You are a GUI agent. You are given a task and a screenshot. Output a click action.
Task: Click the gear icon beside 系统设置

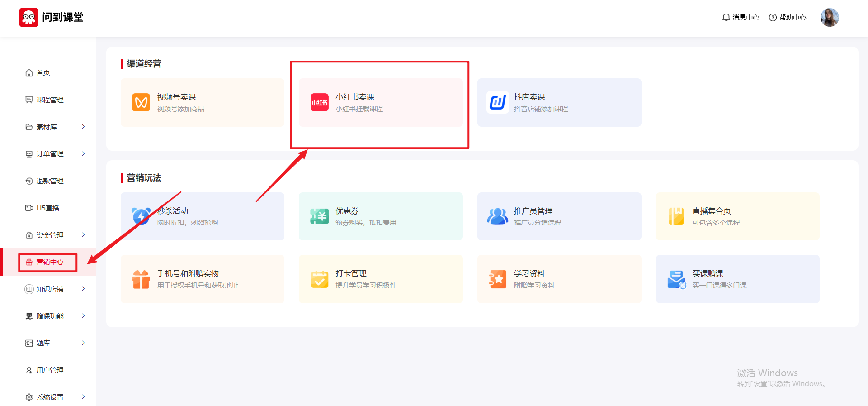click(29, 397)
